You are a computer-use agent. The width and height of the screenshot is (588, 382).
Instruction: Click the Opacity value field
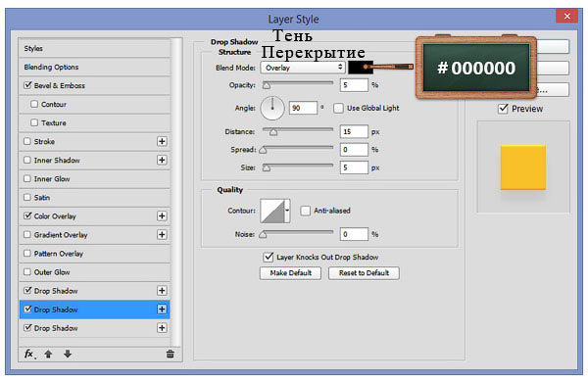354,85
